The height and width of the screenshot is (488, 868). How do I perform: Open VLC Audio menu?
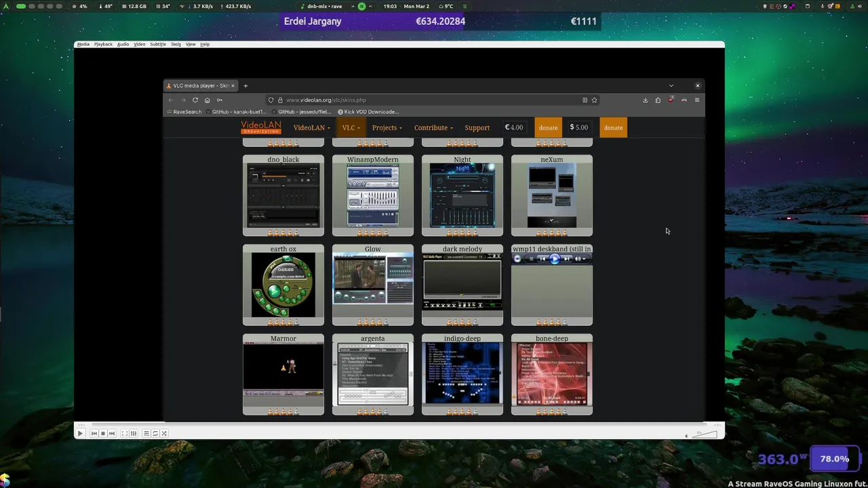(x=123, y=44)
